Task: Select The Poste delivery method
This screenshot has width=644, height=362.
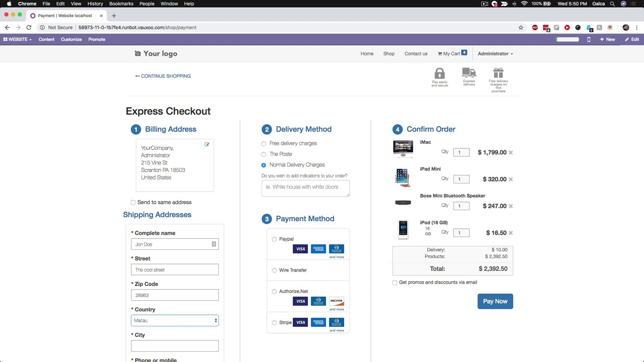Action: (264, 154)
